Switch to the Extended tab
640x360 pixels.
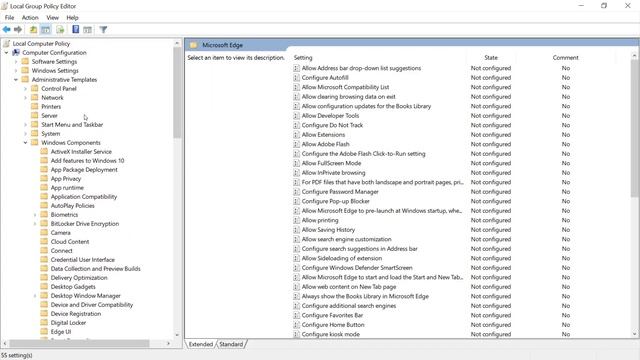click(200, 344)
